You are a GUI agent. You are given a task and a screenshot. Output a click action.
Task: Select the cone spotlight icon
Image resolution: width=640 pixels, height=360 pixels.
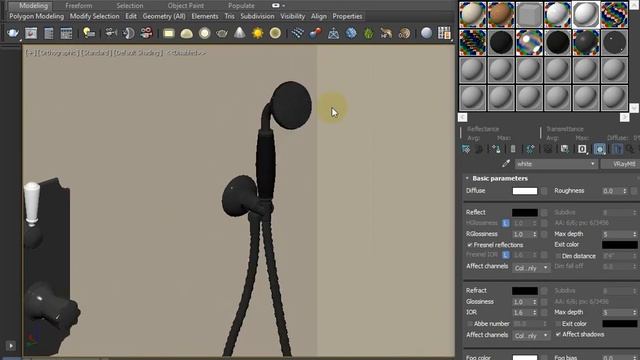coord(240,33)
